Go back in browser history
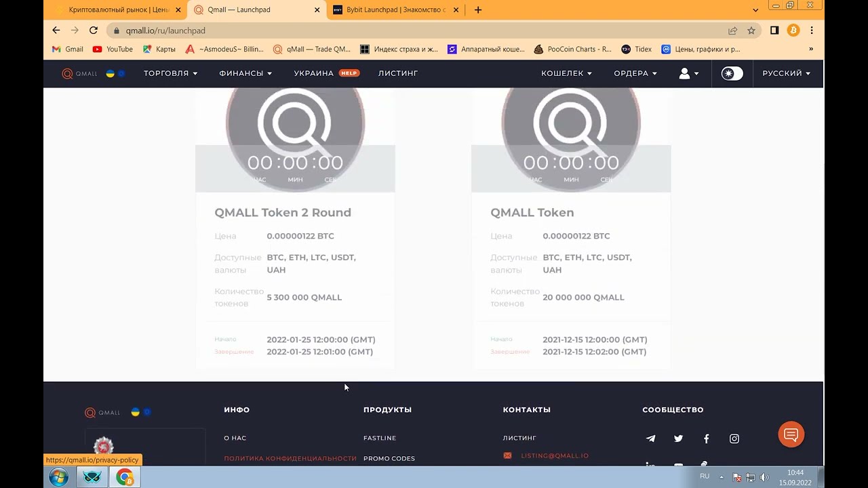This screenshot has height=488, width=868. coord(56,30)
